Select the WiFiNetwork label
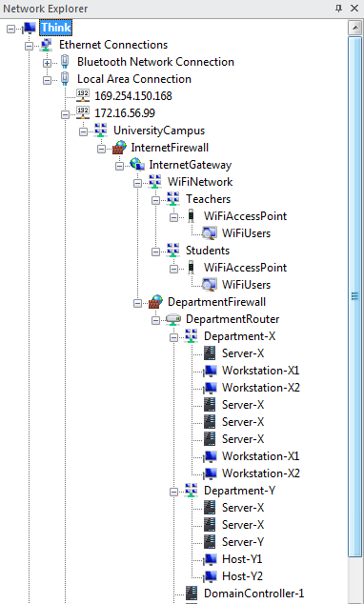 tap(200, 182)
